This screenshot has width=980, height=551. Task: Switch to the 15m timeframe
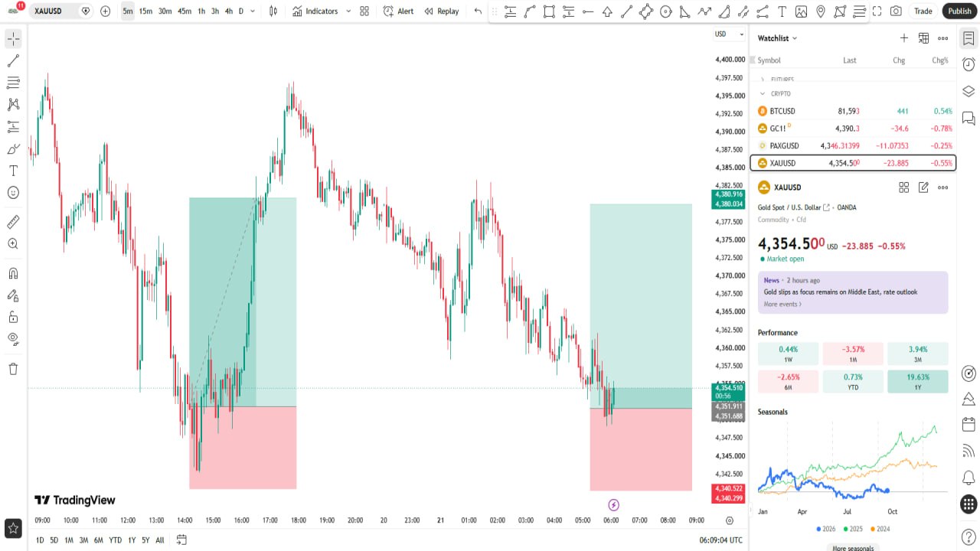click(145, 11)
